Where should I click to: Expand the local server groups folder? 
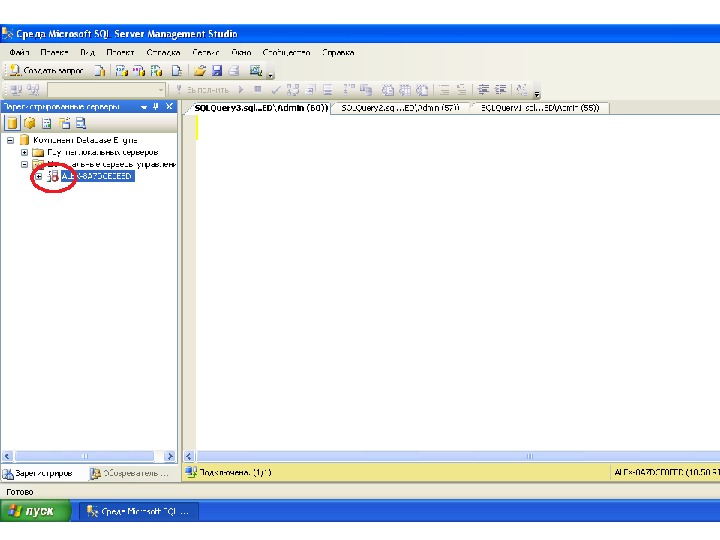click(x=25, y=152)
